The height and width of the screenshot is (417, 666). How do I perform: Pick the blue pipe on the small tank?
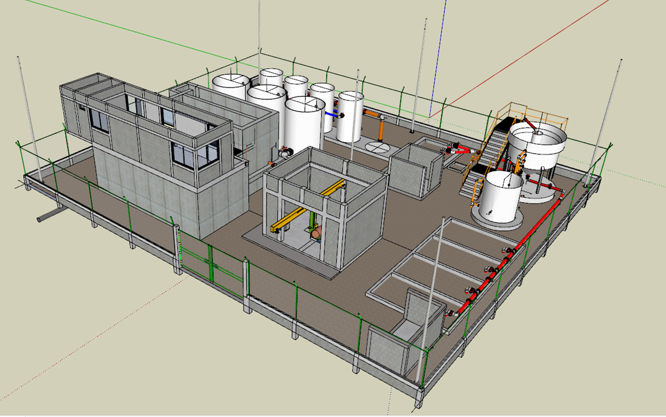coord(334,116)
